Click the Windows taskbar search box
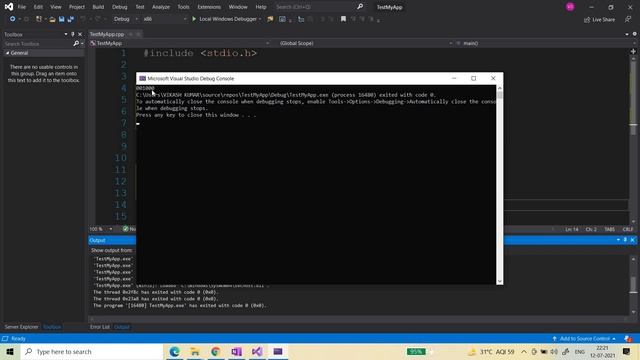The image size is (640, 360). coord(92,351)
